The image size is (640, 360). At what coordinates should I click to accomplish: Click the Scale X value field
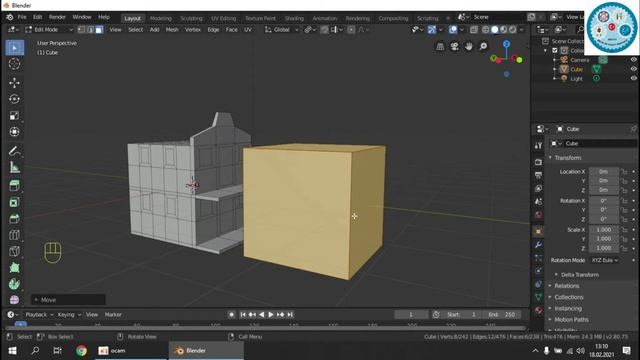(x=604, y=229)
